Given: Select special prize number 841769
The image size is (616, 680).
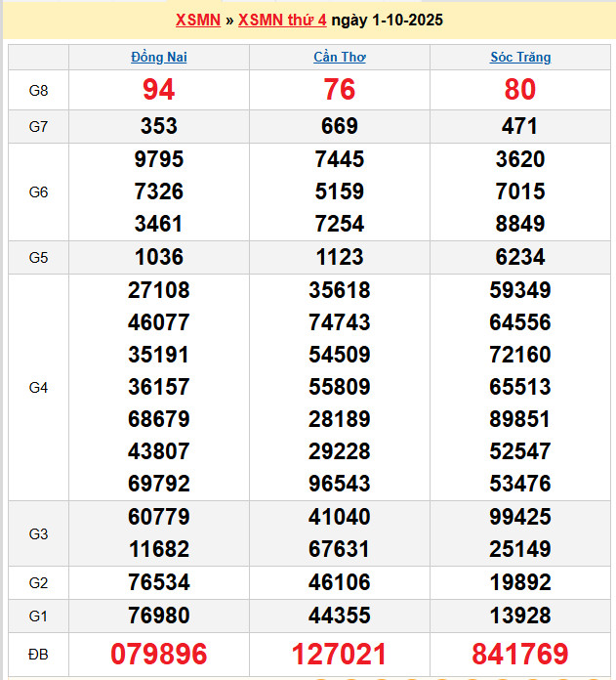Looking at the screenshot, I should [x=520, y=654].
